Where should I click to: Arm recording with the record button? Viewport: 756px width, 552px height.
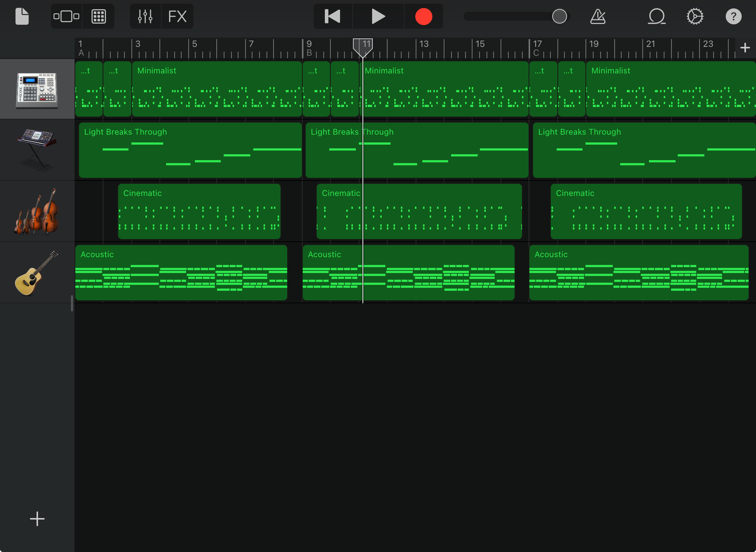(423, 16)
